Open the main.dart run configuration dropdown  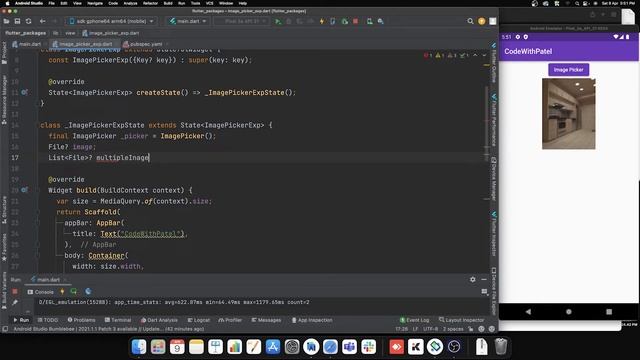(x=188, y=21)
